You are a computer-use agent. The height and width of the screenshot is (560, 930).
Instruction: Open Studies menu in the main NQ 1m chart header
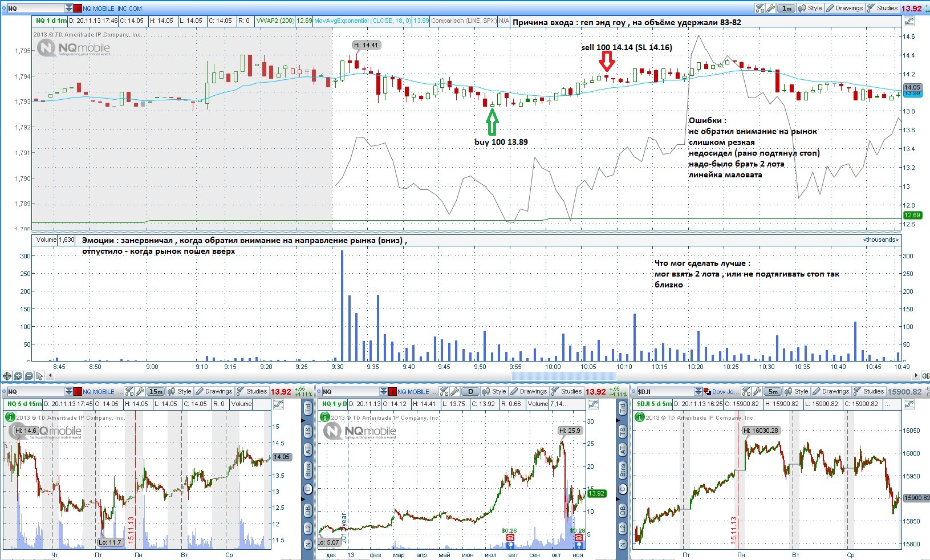pos(883,8)
